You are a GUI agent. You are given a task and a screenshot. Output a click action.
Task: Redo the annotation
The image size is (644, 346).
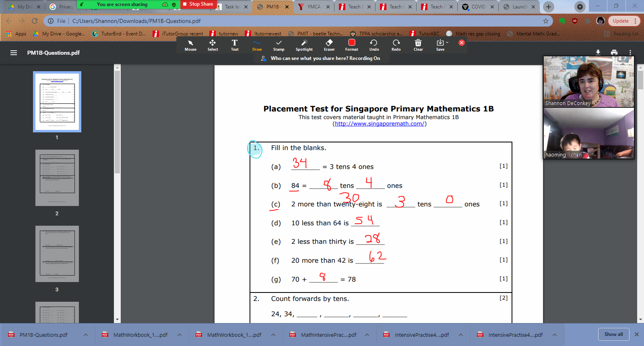tap(396, 45)
